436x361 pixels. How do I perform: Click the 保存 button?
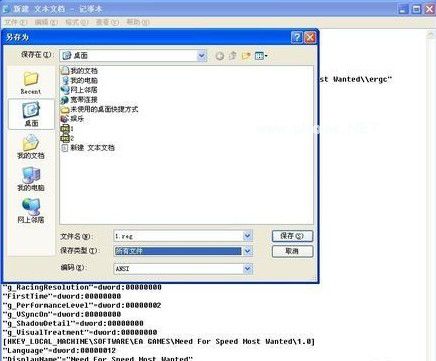click(x=292, y=236)
